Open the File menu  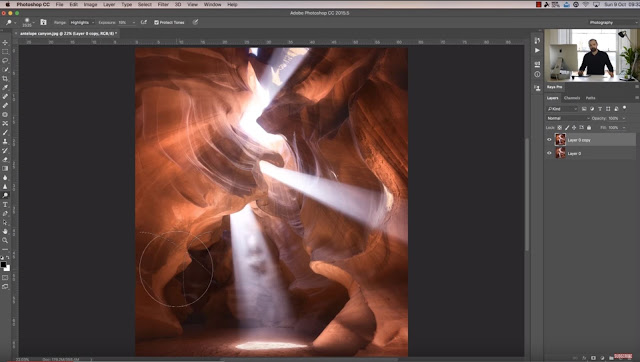coord(59,4)
